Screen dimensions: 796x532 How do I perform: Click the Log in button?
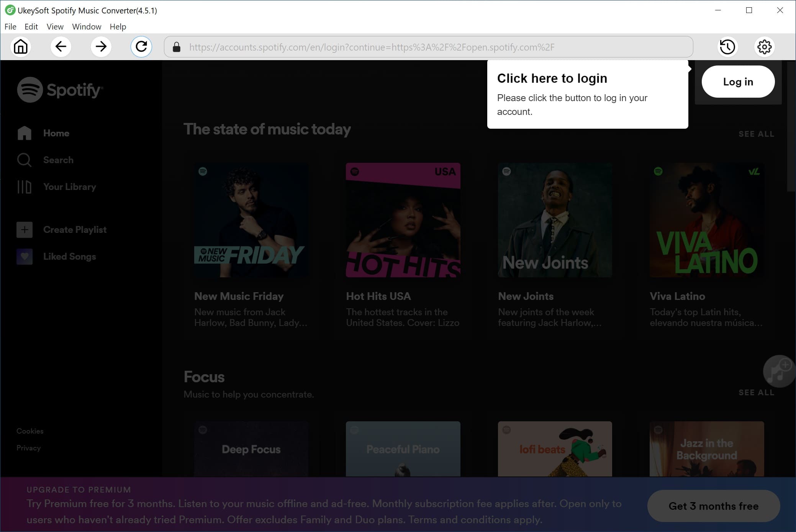point(738,81)
